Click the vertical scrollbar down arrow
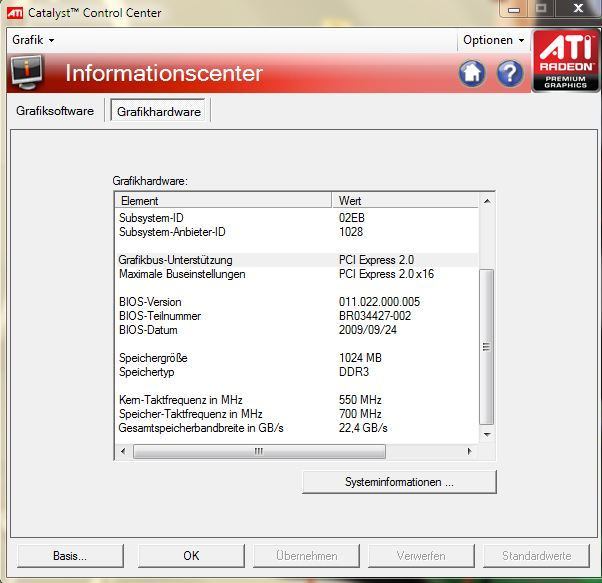Screen dimensions: 602x583 click(x=487, y=434)
